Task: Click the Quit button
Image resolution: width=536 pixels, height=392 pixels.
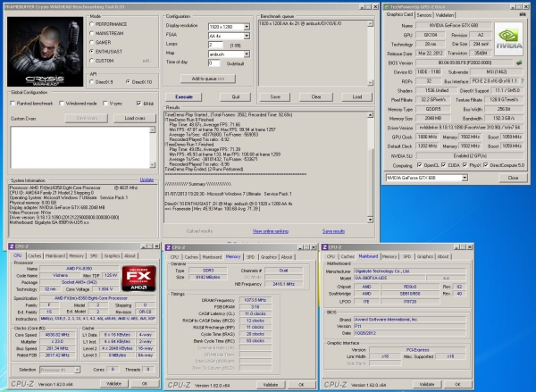Action: pyautogui.click(x=236, y=97)
